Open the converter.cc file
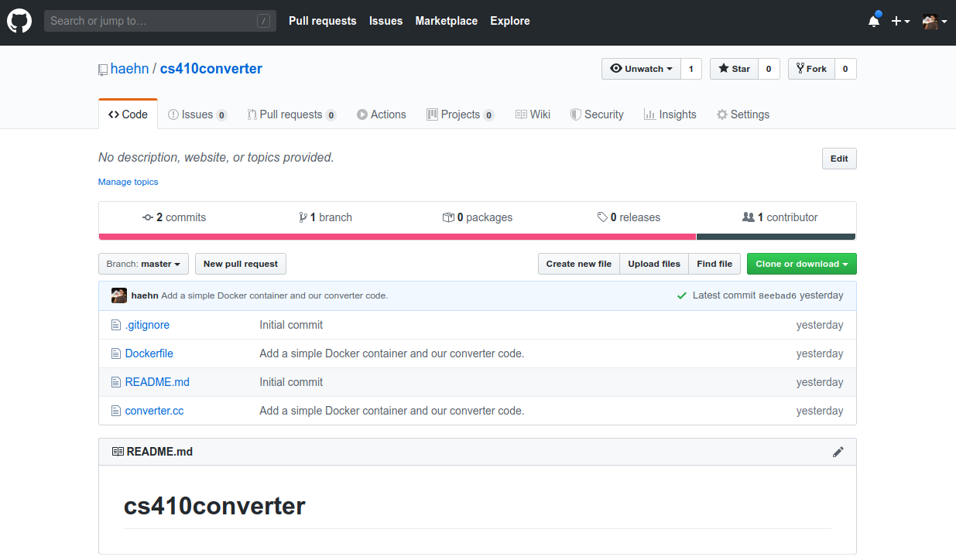956x560 pixels. [x=155, y=411]
